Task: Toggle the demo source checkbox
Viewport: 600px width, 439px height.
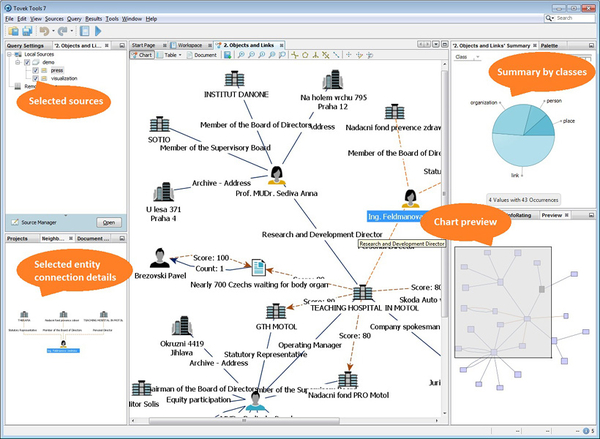Action: [27, 62]
